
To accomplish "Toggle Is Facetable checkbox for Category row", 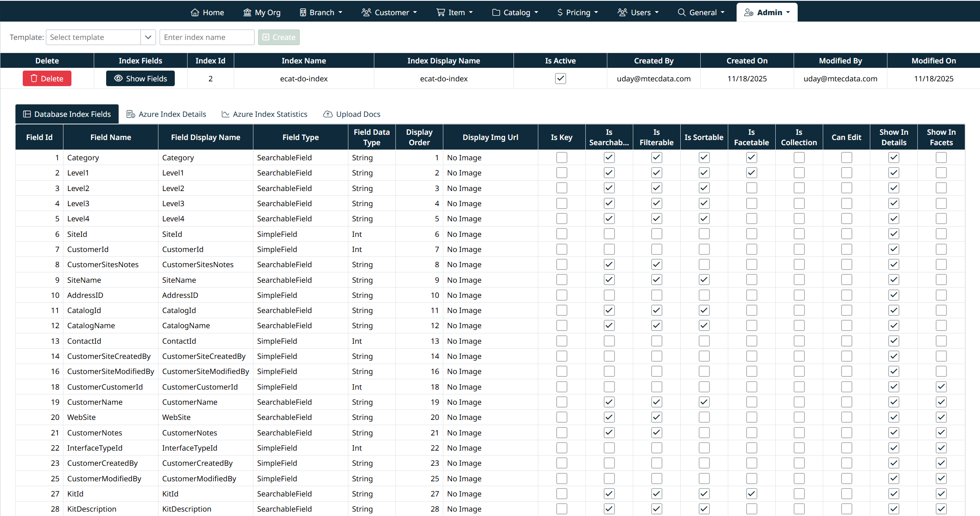I will pyautogui.click(x=751, y=158).
